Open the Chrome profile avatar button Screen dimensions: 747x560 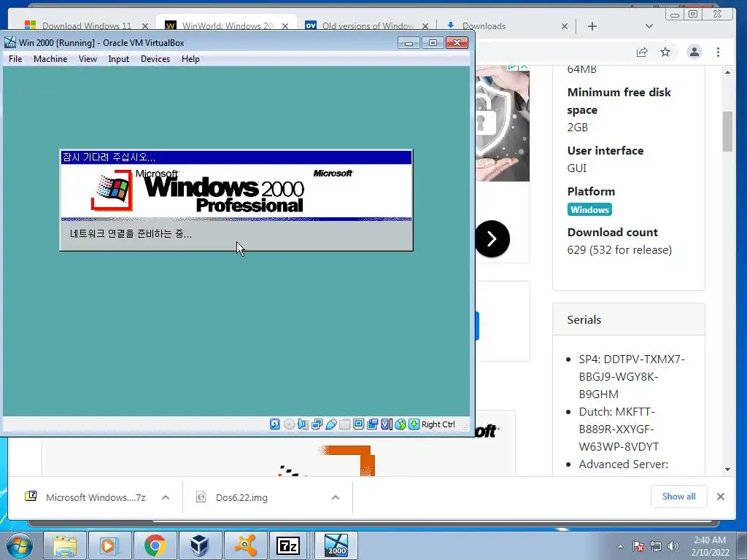click(x=694, y=52)
